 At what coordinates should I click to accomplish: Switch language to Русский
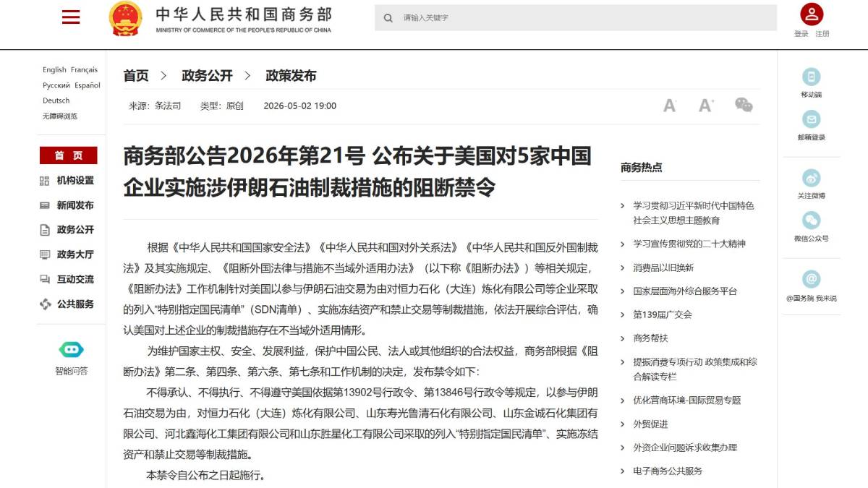(56, 85)
